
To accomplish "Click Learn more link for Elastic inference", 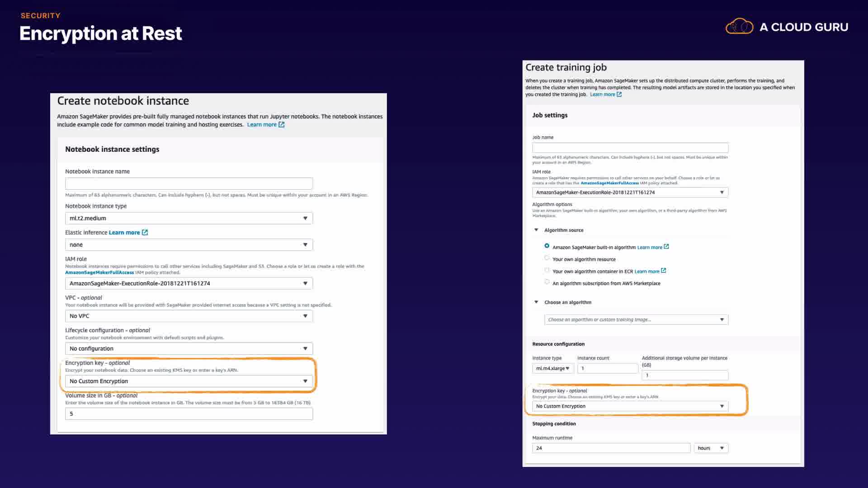I will tap(124, 232).
